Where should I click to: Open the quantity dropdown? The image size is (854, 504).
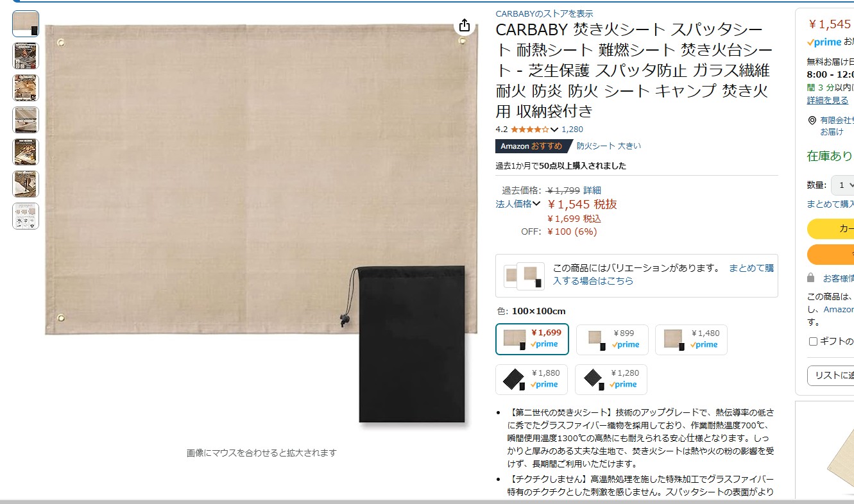coord(842,185)
